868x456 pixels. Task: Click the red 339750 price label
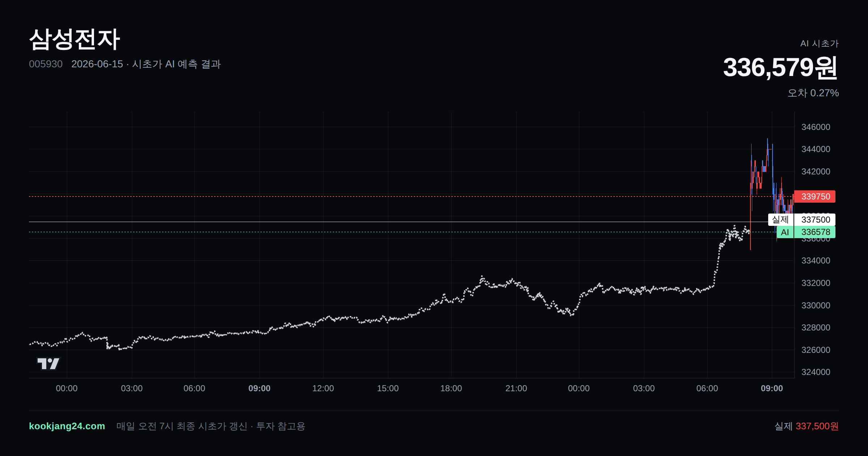pyautogui.click(x=814, y=197)
